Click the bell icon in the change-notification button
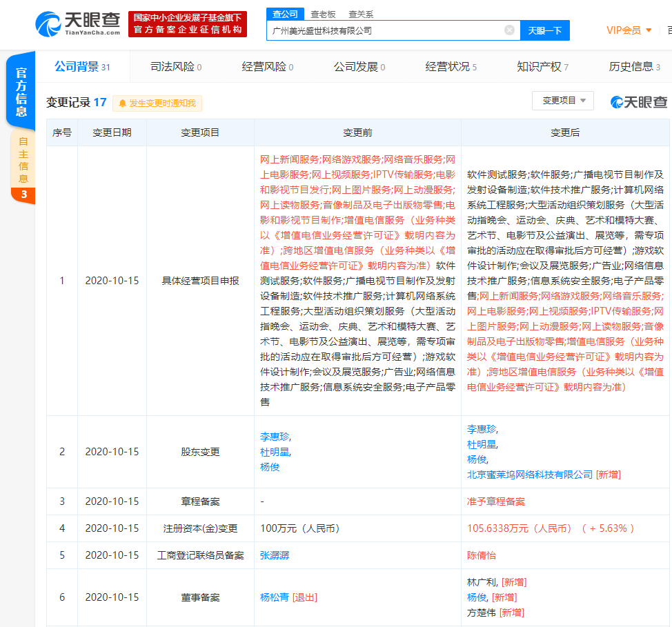 (122, 103)
